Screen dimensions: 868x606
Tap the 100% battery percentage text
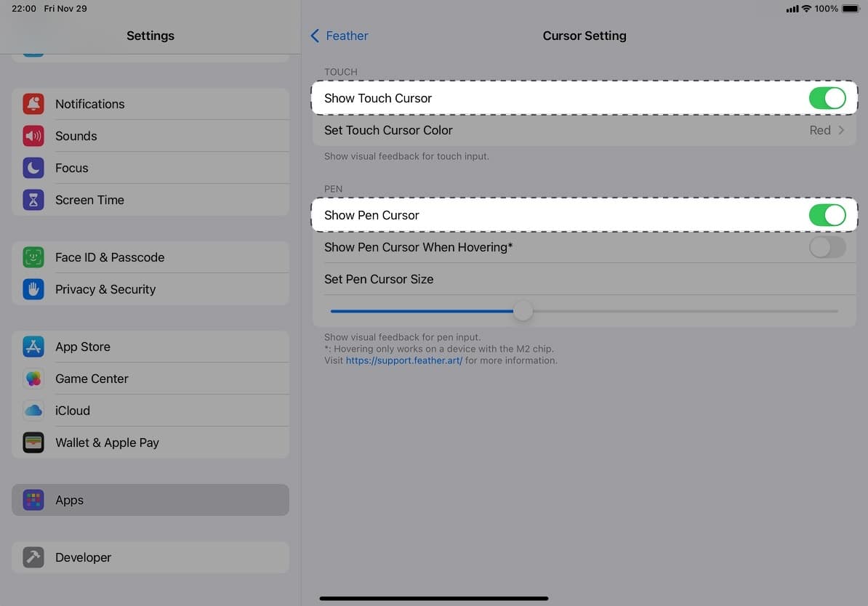point(826,9)
